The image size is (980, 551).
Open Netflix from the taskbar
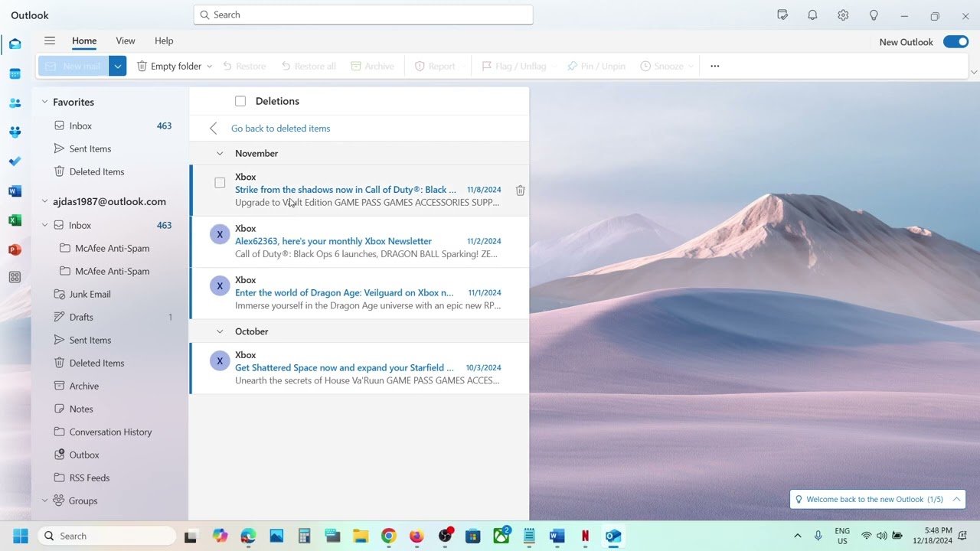tap(585, 536)
